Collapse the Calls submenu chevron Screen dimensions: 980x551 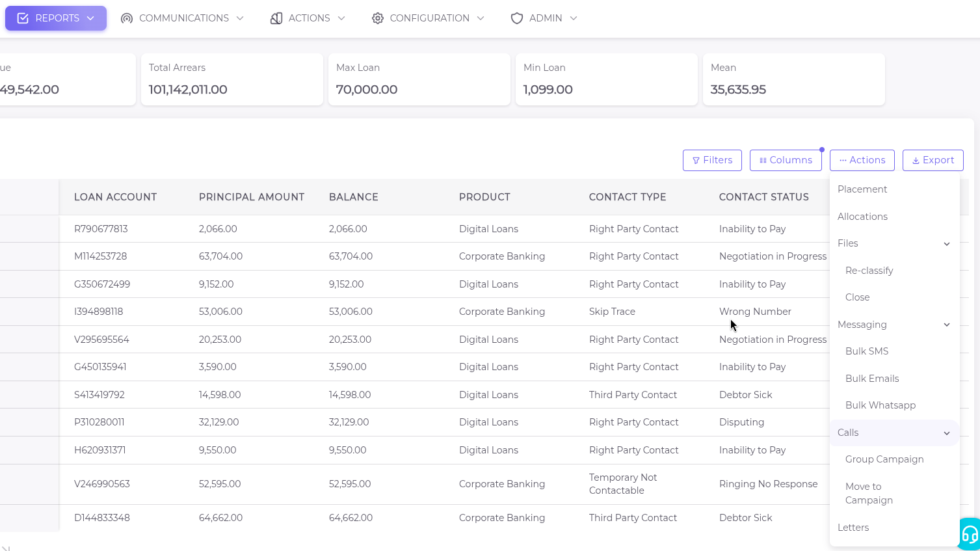point(947,433)
